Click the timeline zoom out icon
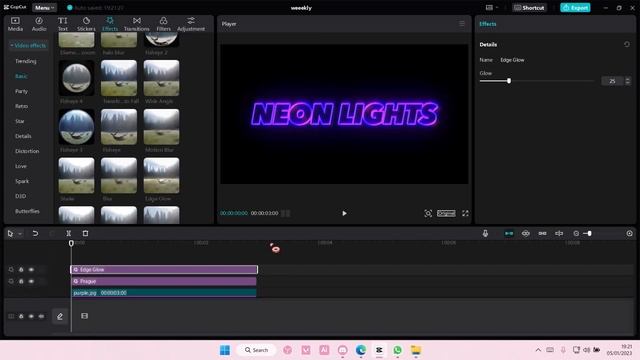 tap(576, 233)
